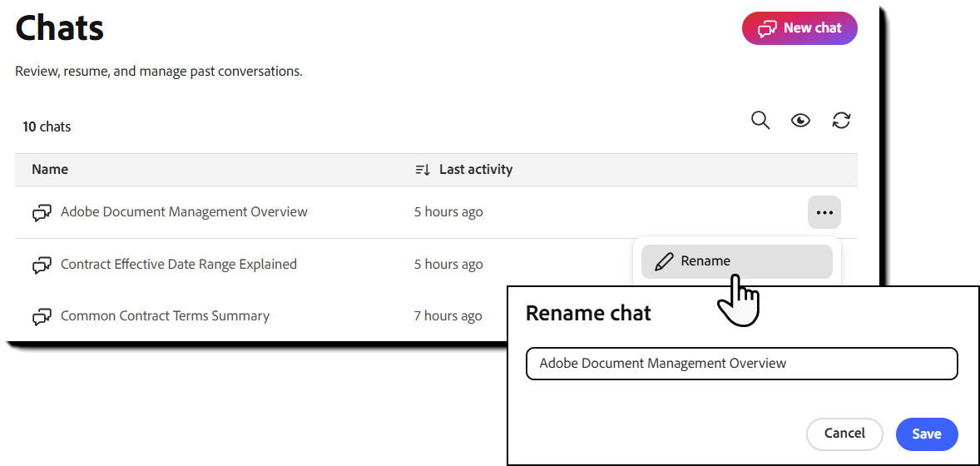
Task: Sort by the Last activity column header
Action: 476,170
